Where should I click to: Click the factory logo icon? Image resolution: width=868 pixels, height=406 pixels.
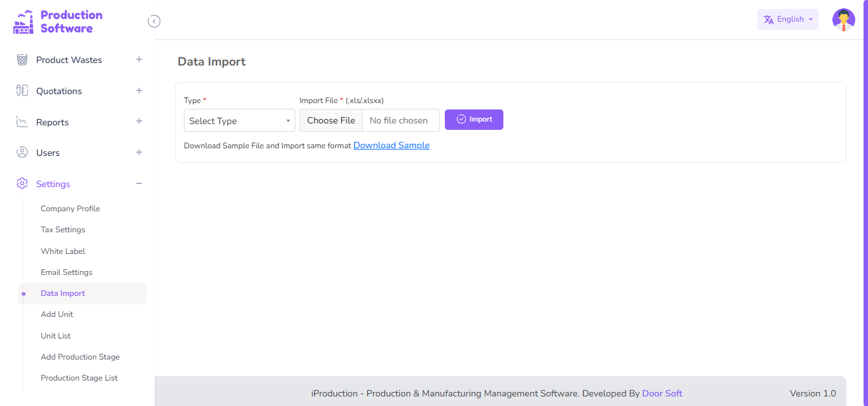(x=24, y=22)
